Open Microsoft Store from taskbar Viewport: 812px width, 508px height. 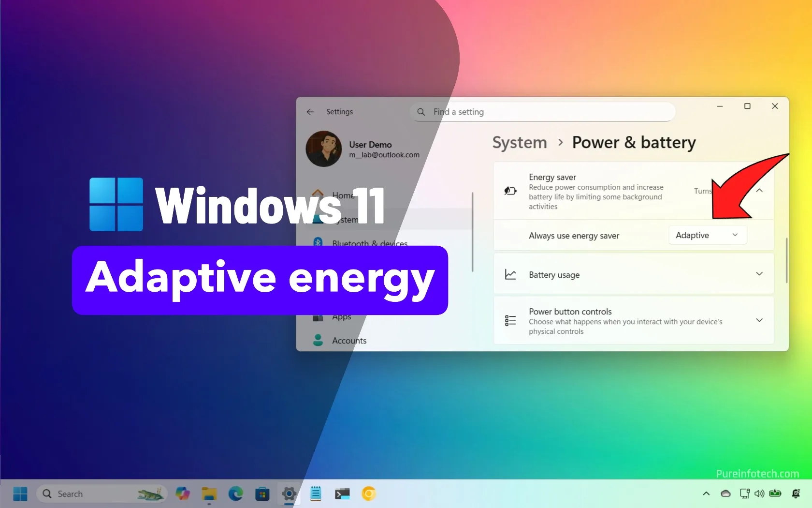pyautogui.click(x=262, y=494)
